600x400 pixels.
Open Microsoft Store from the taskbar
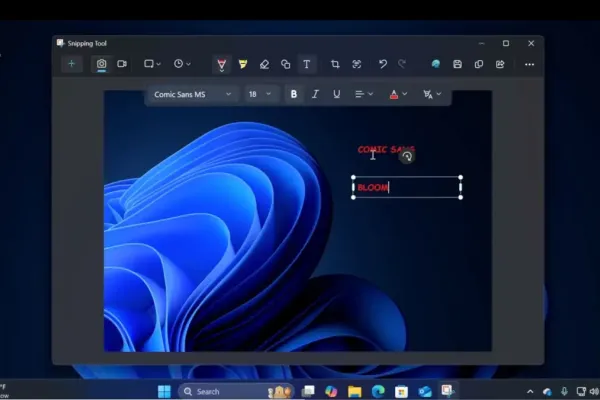[401, 392]
